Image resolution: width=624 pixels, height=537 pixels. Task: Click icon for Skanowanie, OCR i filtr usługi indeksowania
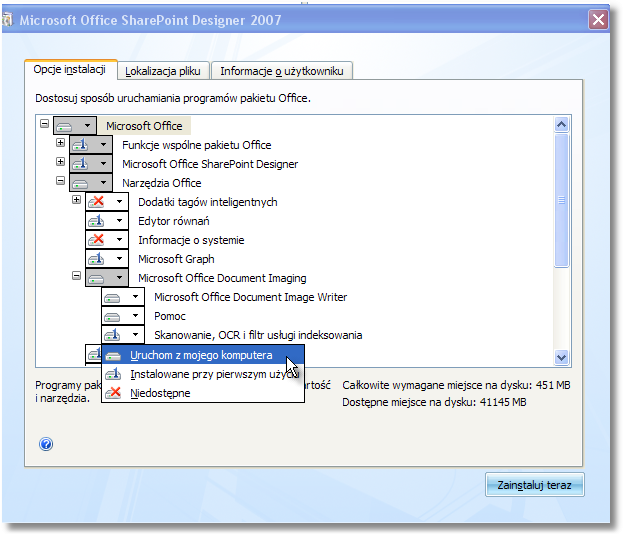click(112, 335)
